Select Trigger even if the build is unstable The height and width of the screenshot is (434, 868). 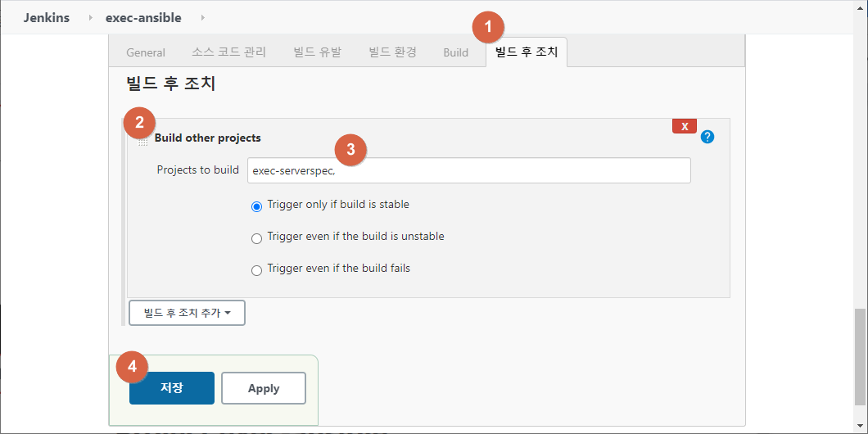pyautogui.click(x=256, y=238)
